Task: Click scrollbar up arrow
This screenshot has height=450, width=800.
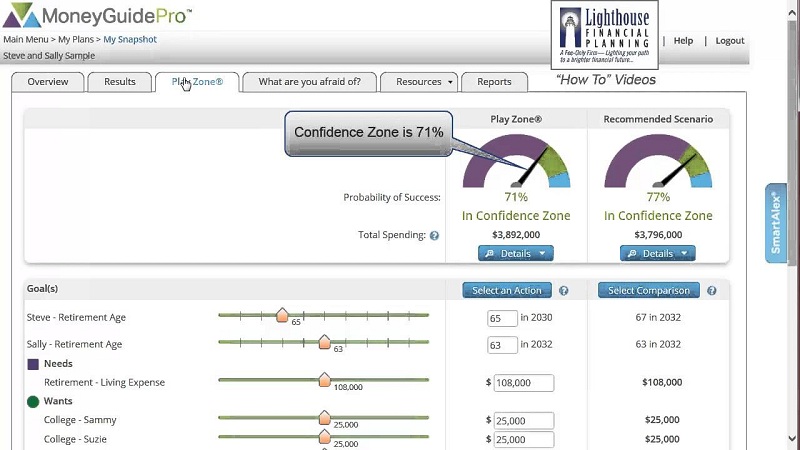Action: tap(793, 11)
